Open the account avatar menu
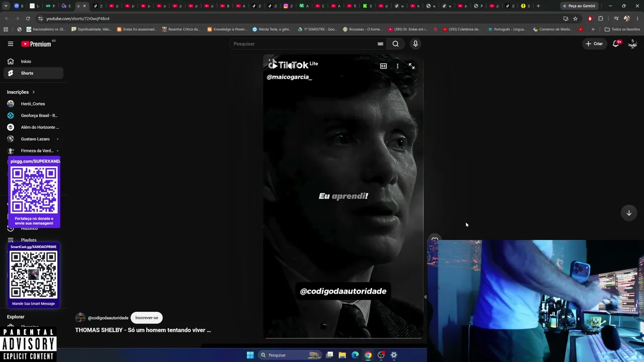This screenshot has width=644, height=362. click(633, 44)
